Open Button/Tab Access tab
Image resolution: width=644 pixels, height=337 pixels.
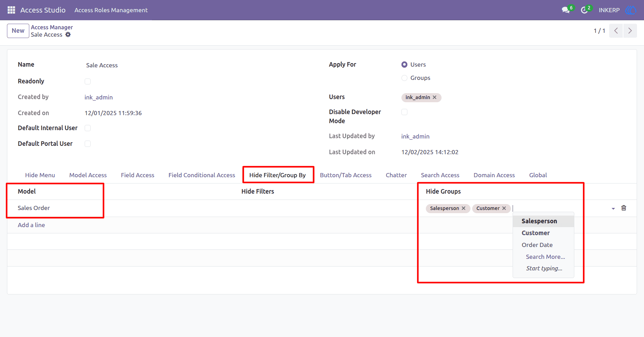pyautogui.click(x=346, y=175)
